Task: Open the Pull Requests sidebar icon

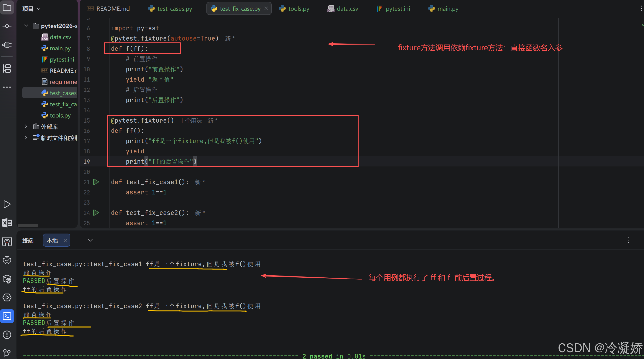Action: pyautogui.click(x=7, y=45)
